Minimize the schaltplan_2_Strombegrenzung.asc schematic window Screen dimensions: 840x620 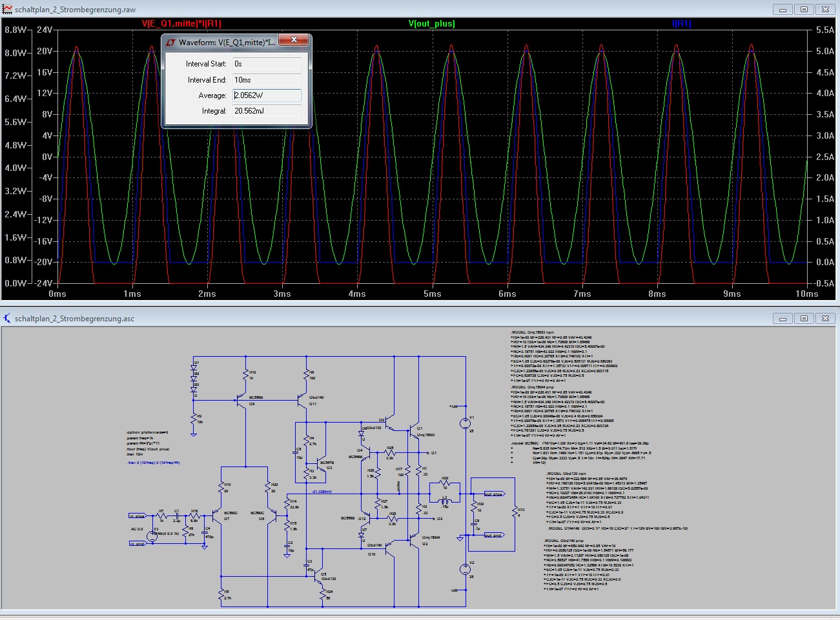(x=783, y=318)
